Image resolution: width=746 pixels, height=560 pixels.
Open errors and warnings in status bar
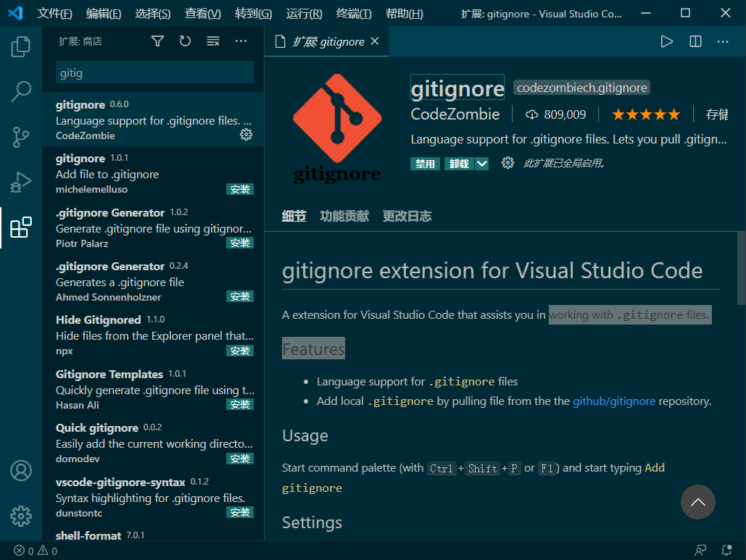(36, 551)
